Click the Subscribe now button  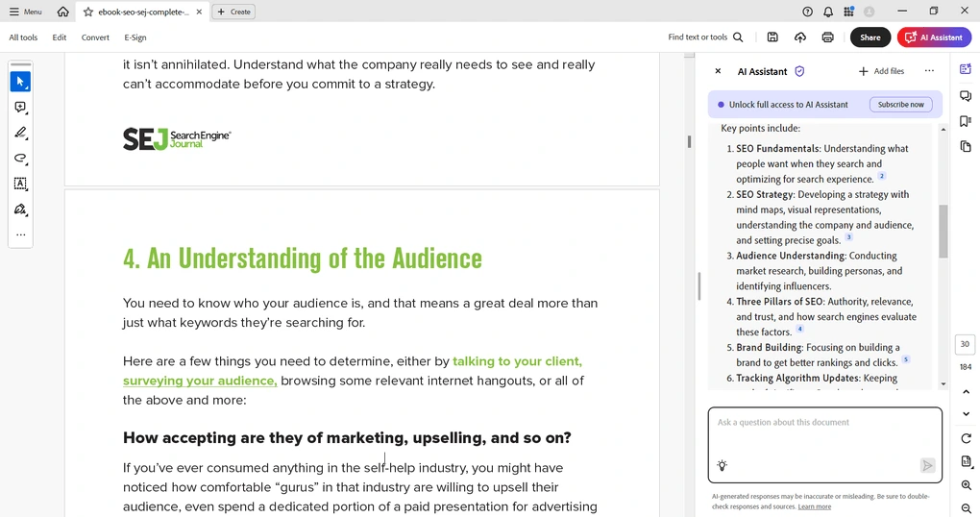(900, 105)
